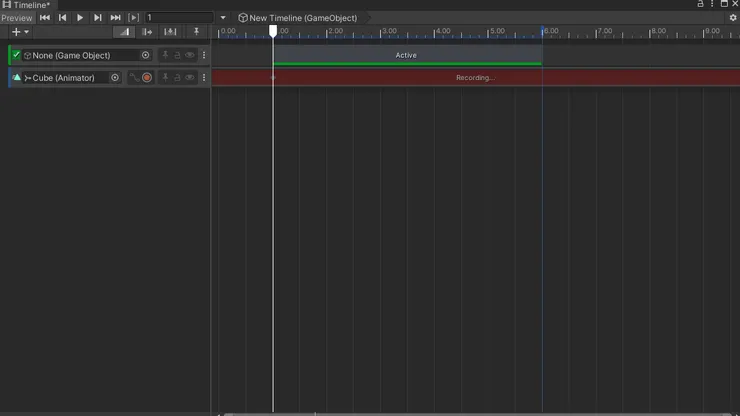Stop recording on Cube Animator track
Screen dimensions: 740x416
147,77
